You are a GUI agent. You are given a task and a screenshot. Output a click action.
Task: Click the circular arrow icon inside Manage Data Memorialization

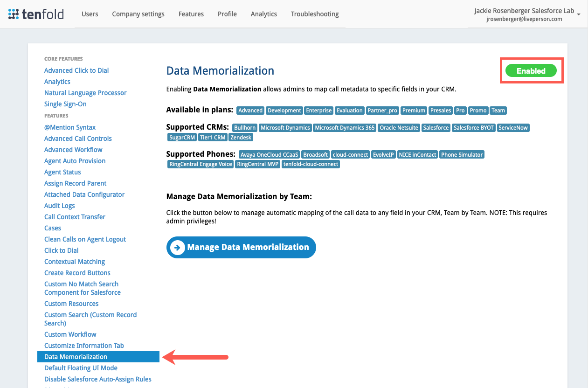click(178, 247)
